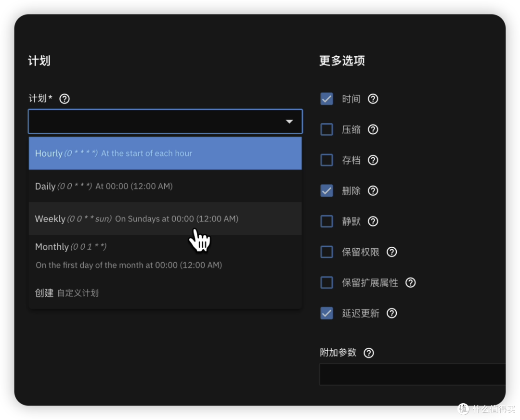Image resolution: width=520 pixels, height=420 pixels.
Task: Select the Monthly schedule option
Action: point(165,256)
